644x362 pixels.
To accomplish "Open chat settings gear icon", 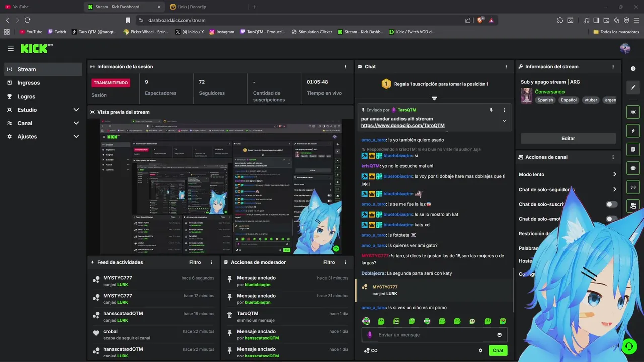I will 480,350.
